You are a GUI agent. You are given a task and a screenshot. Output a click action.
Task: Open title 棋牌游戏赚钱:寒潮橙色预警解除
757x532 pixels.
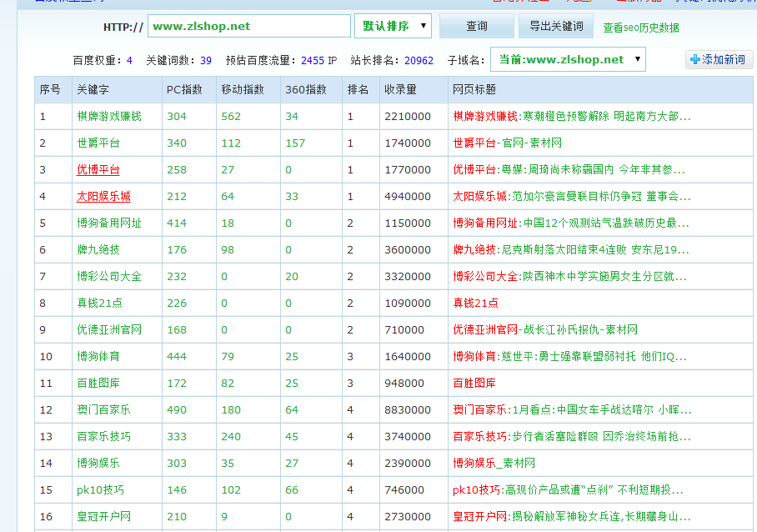572,117
